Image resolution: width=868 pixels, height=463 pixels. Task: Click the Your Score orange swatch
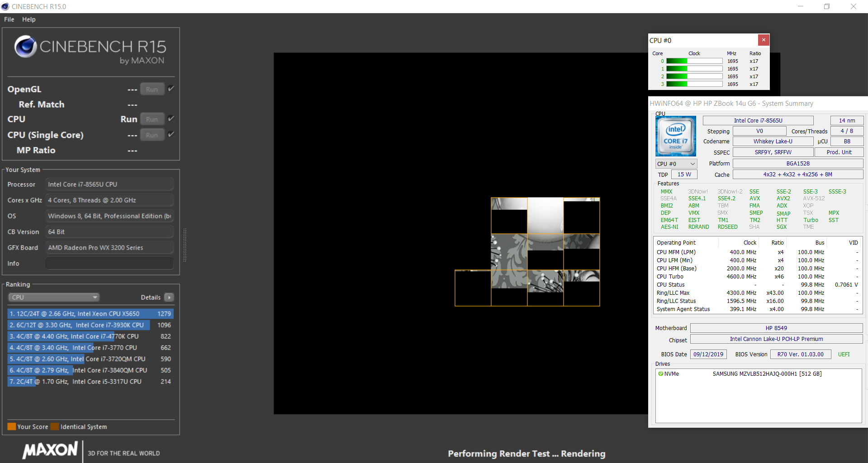click(x=12, y=426)
